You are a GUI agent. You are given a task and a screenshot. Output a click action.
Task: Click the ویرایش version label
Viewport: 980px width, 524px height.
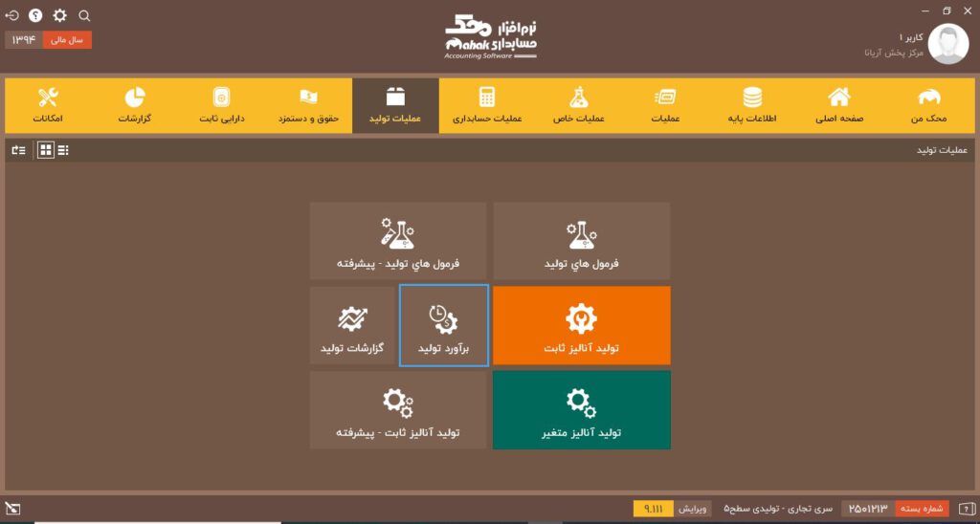coord(692,509)
